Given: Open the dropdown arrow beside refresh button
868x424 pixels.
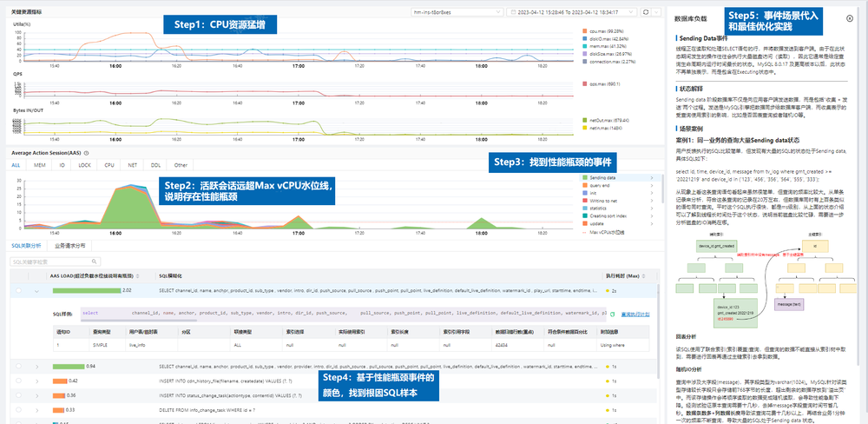Looking at the screenshot, I should click(x=656, y=11).
